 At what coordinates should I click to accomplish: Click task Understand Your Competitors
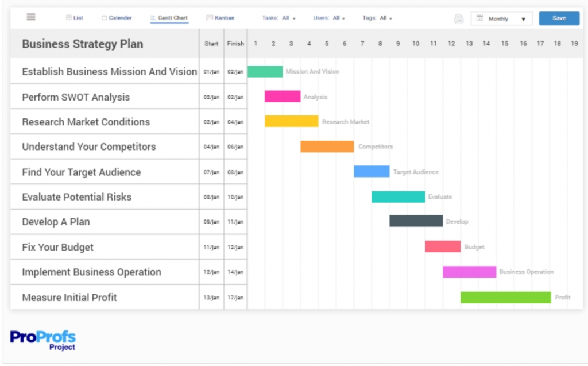click(89, 147)
